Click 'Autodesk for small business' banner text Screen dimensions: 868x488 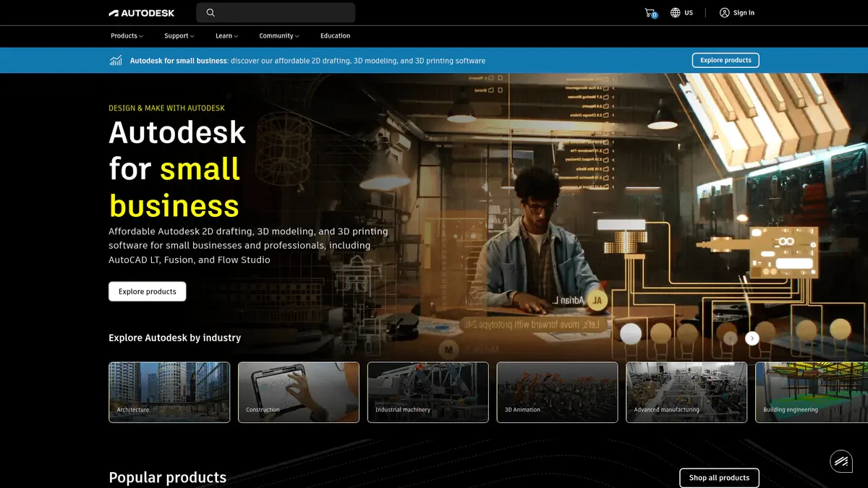(x=179, y=61)
